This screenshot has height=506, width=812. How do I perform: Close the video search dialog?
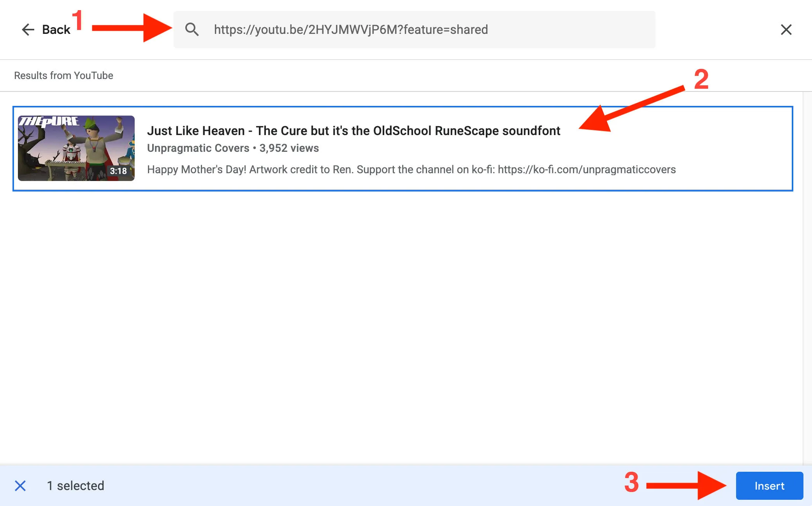786,30
